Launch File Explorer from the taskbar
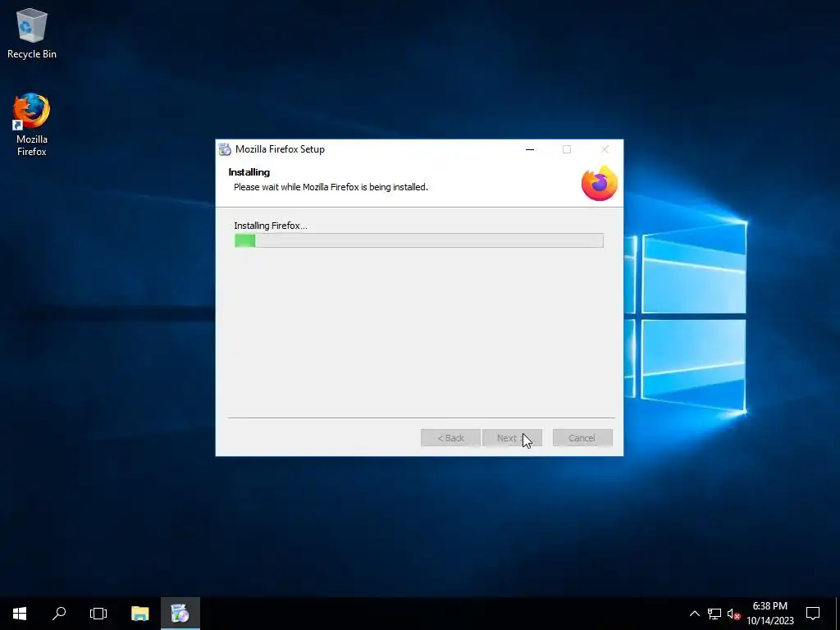 click(x=139, y=614)
